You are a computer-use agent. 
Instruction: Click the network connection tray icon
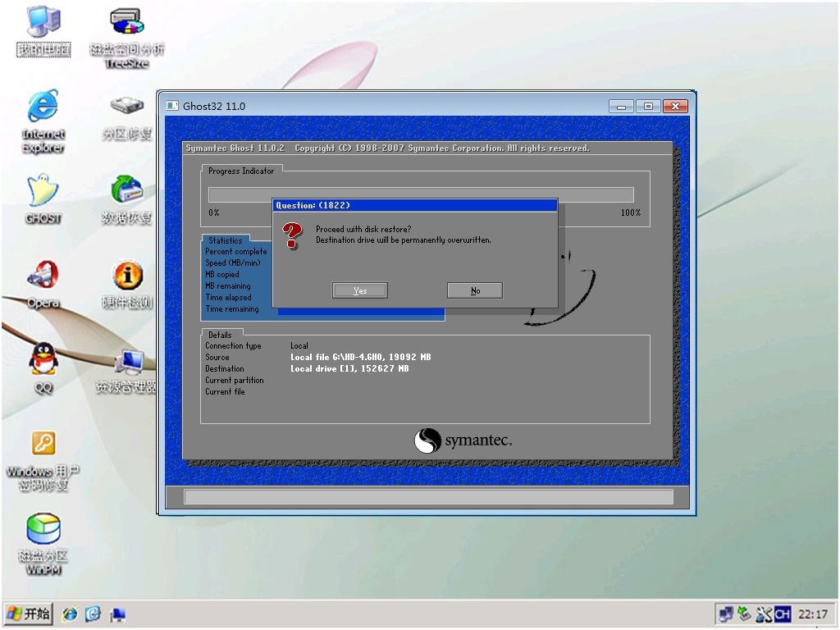pyautogui.click(x=727, y=614)
